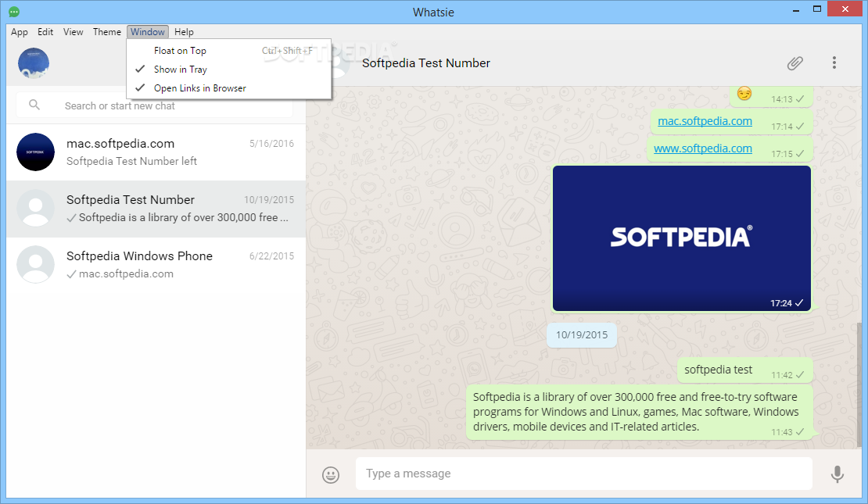Viewport: 868px width, 504px height.
Task: Open the Help menu
Action: coord(184,32)
